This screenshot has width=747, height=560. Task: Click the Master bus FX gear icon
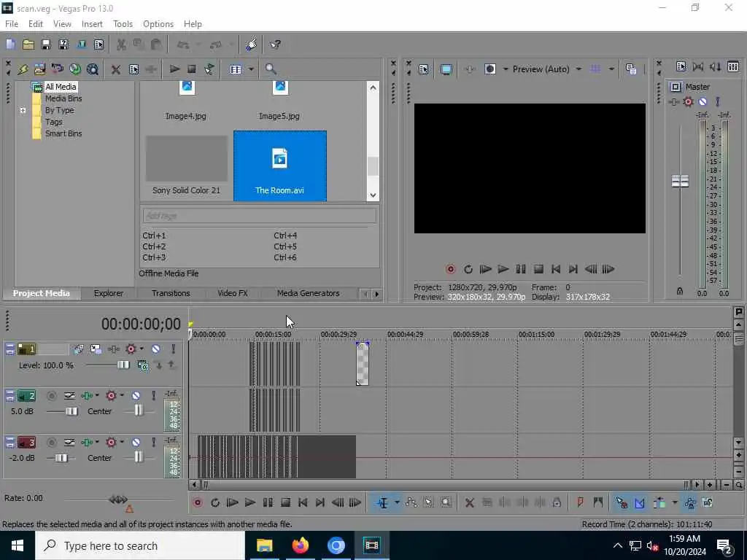tap(688, 101)
